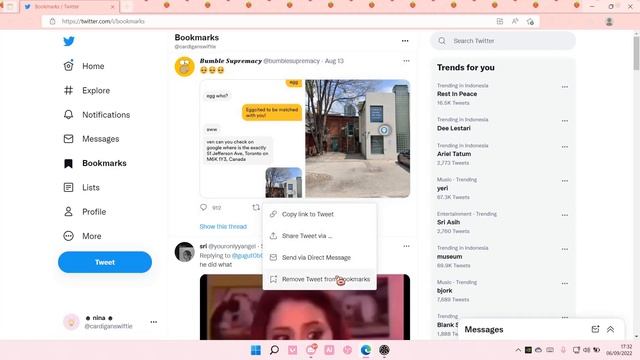Click the video thumbnail in sri's tweet
The width and height of the screenshot is (640, 360).
[305, 307]
